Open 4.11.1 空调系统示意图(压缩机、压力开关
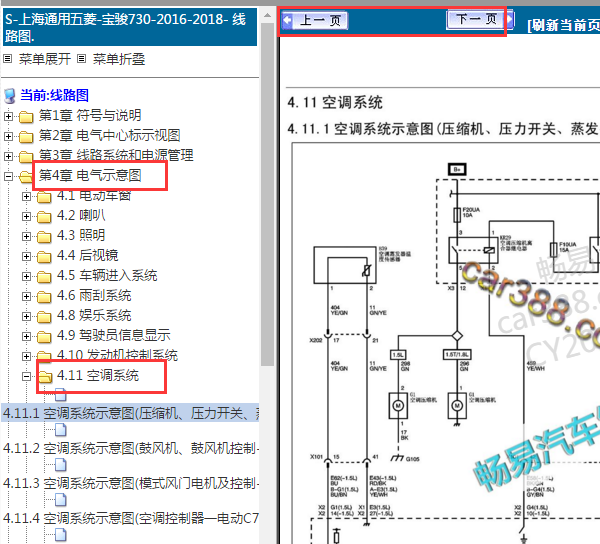Screen dimensions: 600x544 pyautogui.click(x=130, y=413)
